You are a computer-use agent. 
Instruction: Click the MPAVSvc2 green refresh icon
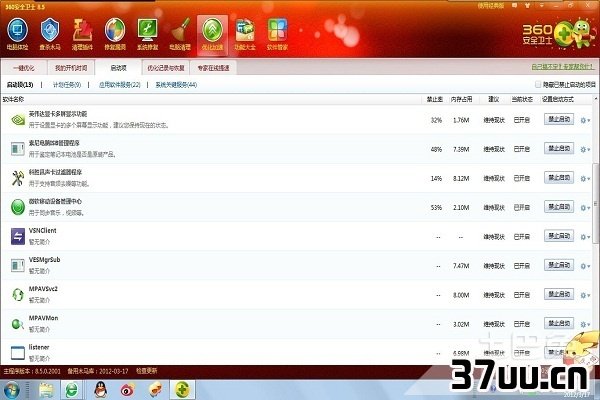18,295
